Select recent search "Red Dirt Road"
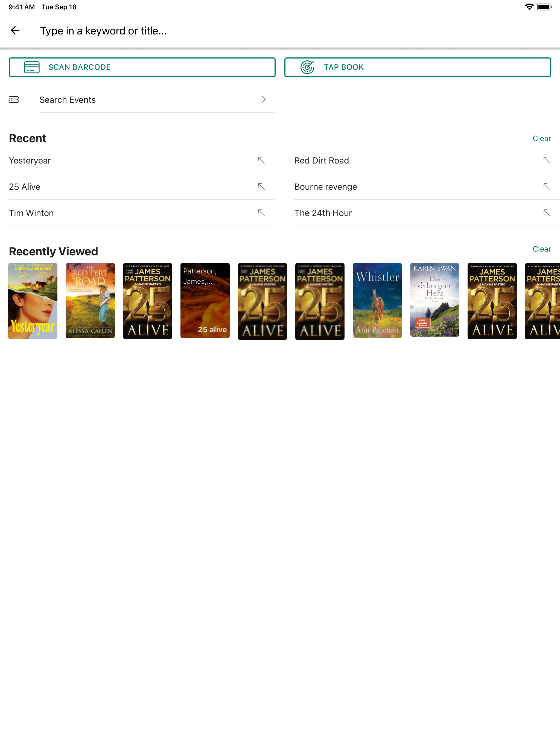This screenshot has width=560, height=747. coord(322,161)
